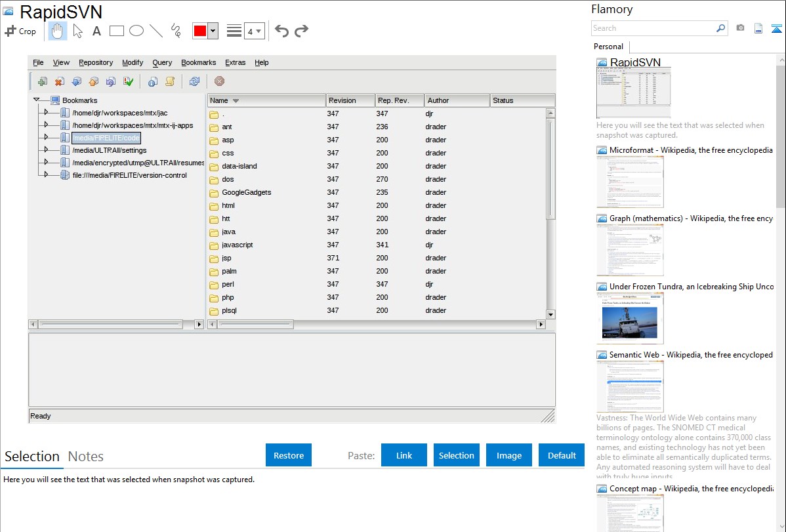Click RapidSVN's Log scroll icon

click(170, 81)
